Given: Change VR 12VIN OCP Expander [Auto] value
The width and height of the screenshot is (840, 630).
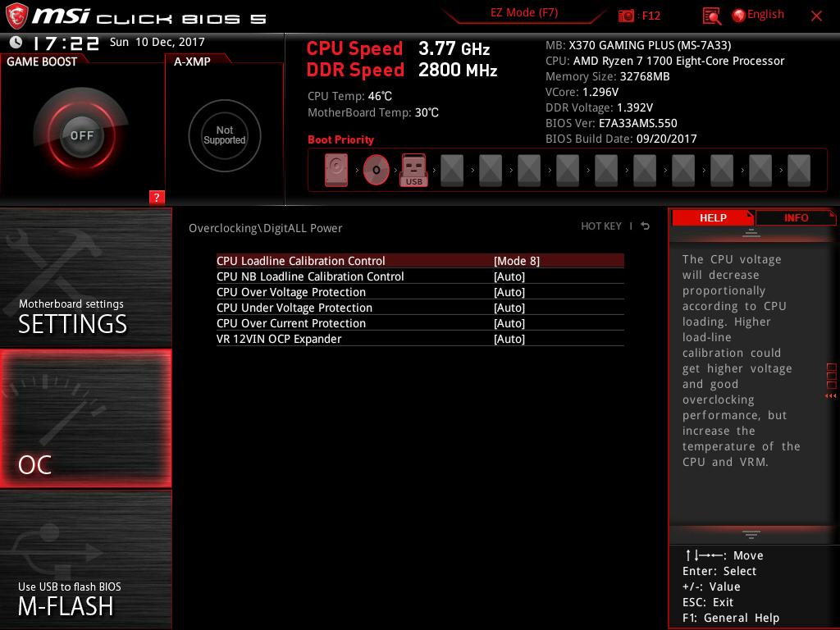Looking at the screenshot, I should 509,339.
